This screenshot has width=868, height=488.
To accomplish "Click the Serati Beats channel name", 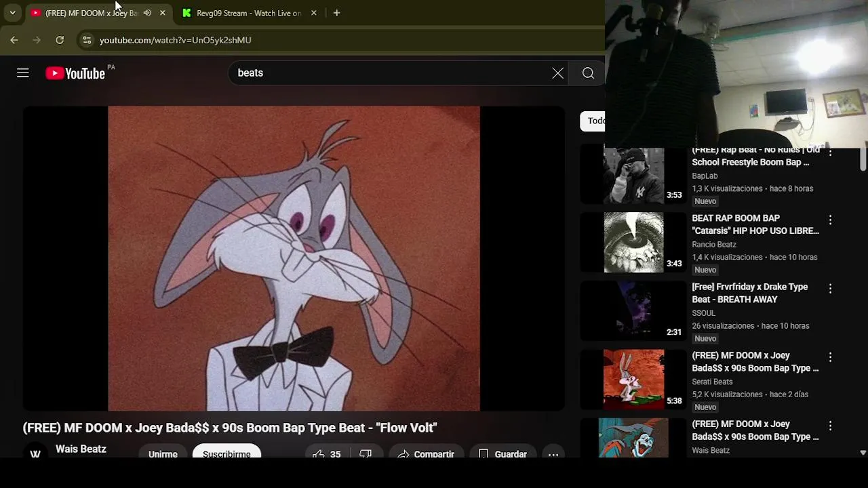I will pos(712,382).
